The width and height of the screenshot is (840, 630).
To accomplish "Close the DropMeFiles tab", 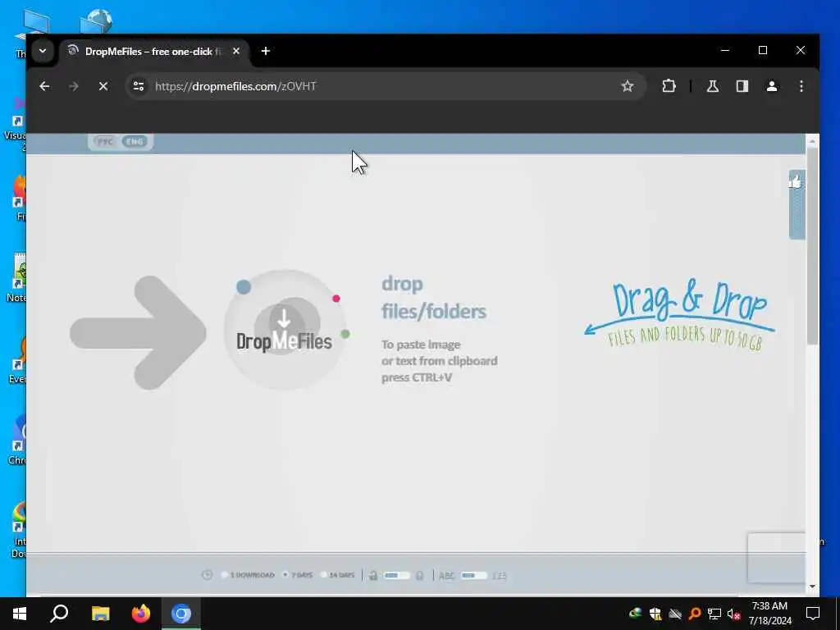I will pos(236,51).
